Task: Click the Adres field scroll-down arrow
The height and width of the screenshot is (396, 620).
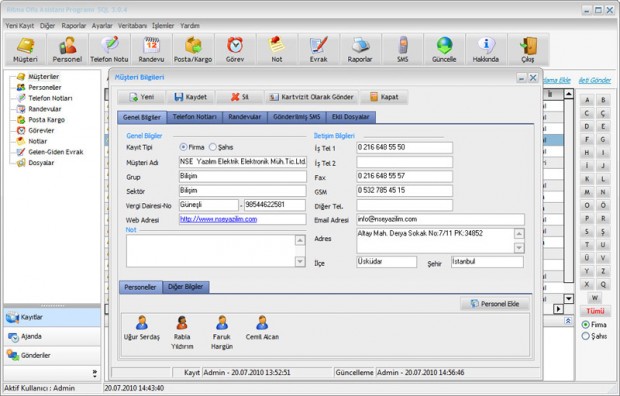Action: (519, 248)
